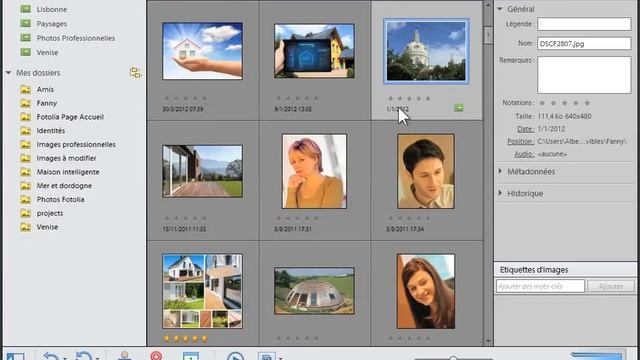This screenshot has width=640, height=360.
Task: Open the Lisbonne album
Action: (x=51, y=9)
